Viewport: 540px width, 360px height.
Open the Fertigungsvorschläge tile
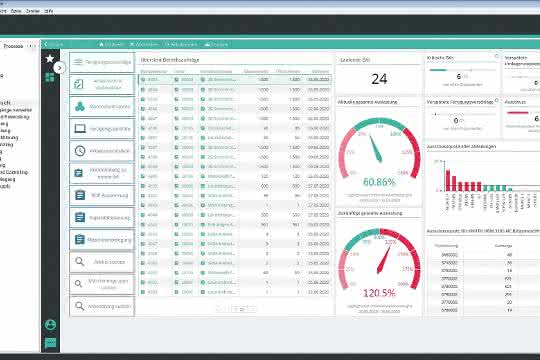click(x=102, y=62)
